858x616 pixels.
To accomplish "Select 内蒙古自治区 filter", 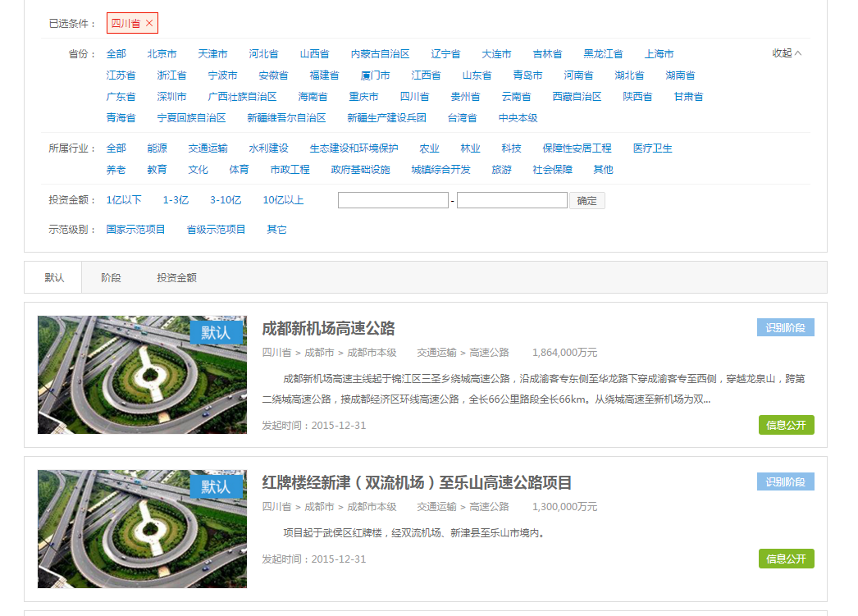I will tap(381, 53).
